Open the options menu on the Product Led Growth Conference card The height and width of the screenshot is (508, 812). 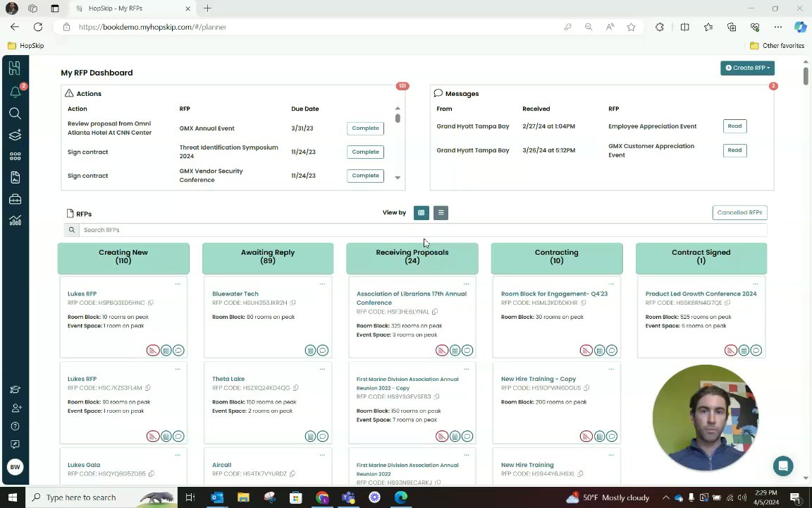point(755,284)
